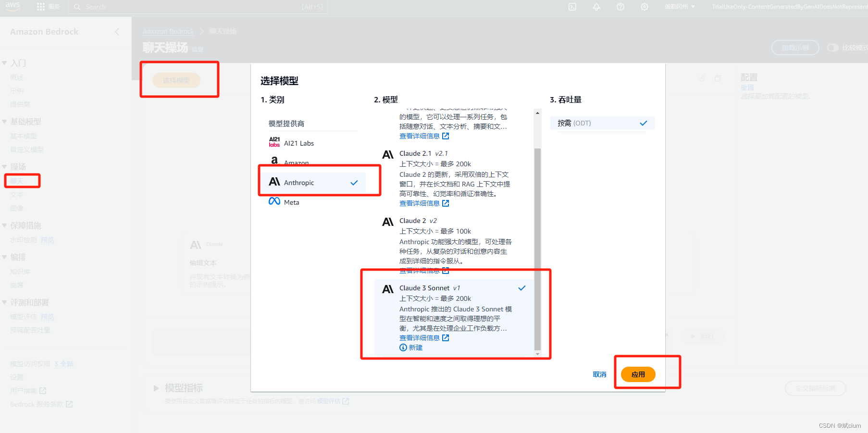Open 概述 in sidebar

17,77
